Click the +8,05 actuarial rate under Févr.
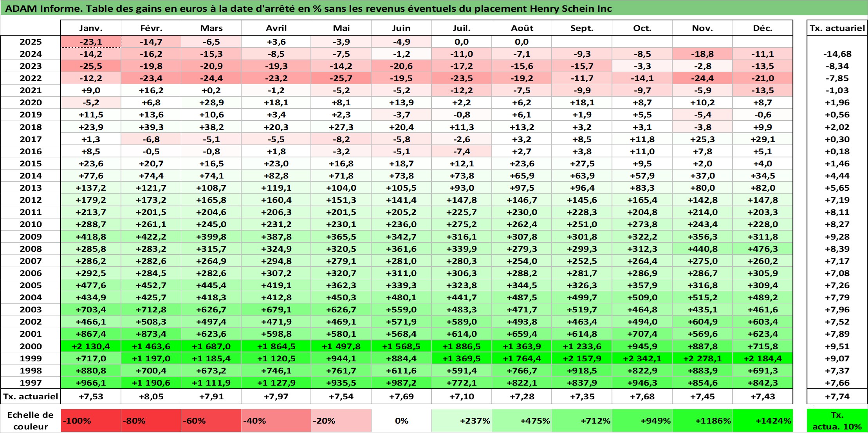This screenshot has width=868, height=433. click(151, 397)
